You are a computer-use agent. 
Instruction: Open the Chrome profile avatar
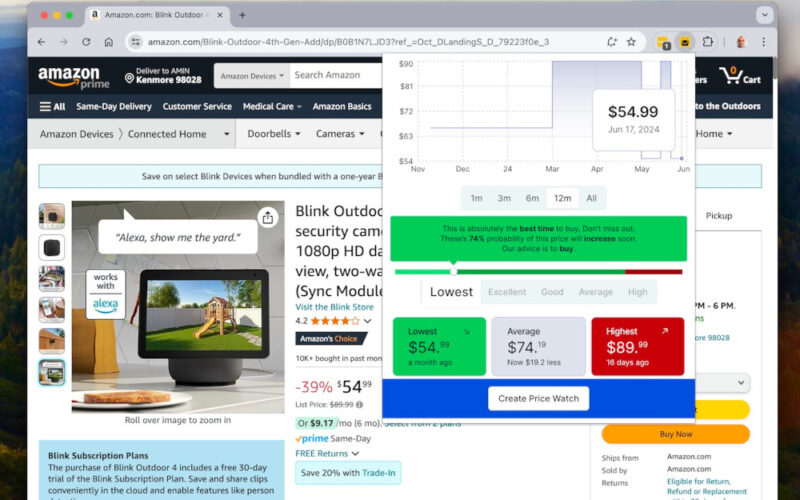[741, 42]
